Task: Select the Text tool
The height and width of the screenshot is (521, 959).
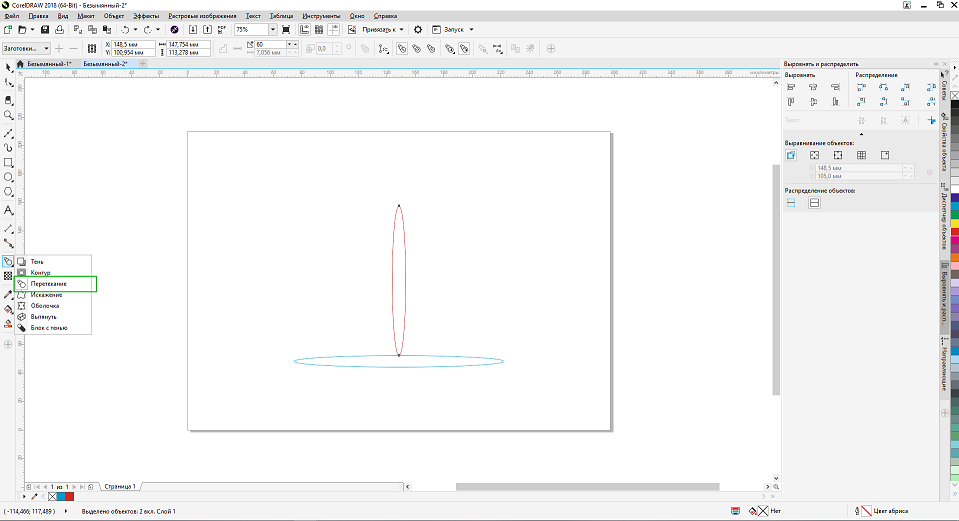Action: coord(8,210)
